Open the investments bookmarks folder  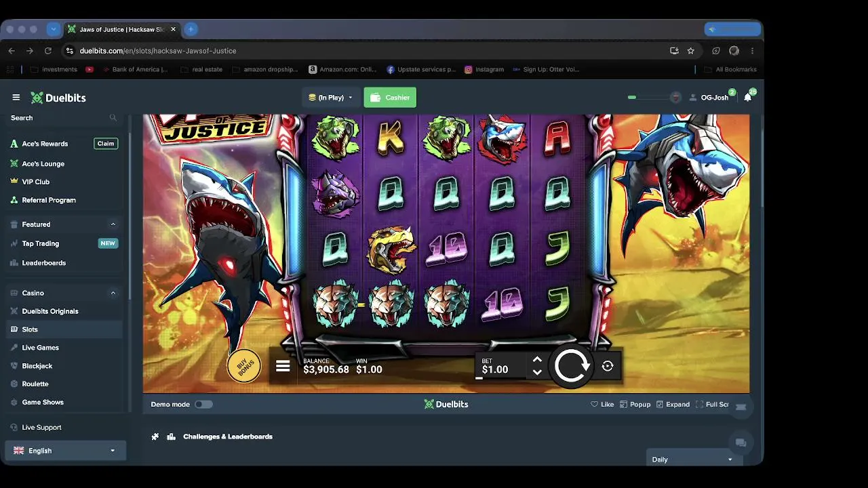tap(54, 69)
